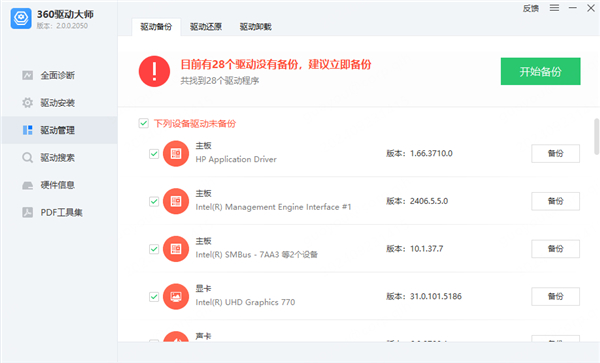Click the green 开始备份 button
Viewport: 600px width, 363px height.
pyautogui.click(x=540, y=72)
